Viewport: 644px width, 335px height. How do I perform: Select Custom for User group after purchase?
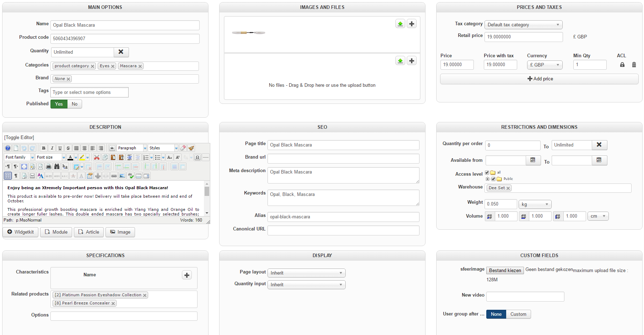coord(518,314)
